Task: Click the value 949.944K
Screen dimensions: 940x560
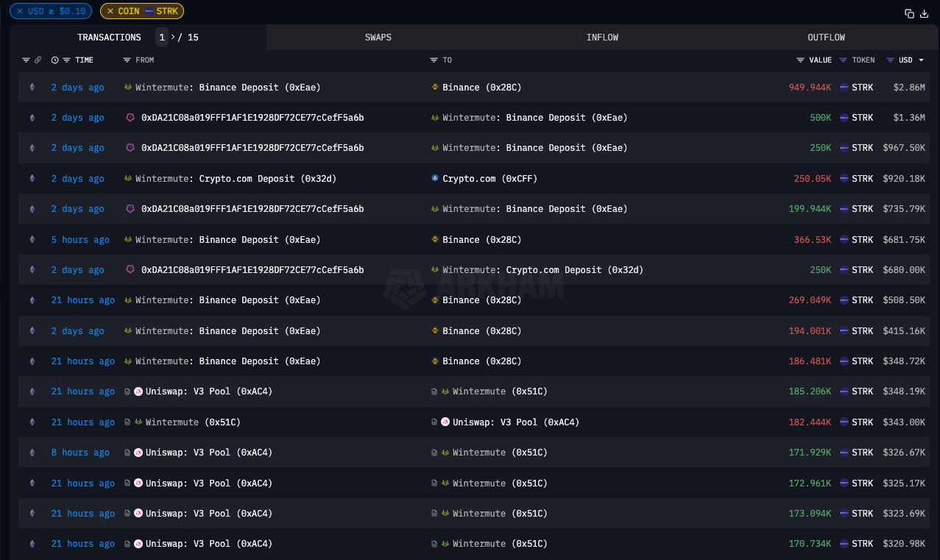Action: 810,88
